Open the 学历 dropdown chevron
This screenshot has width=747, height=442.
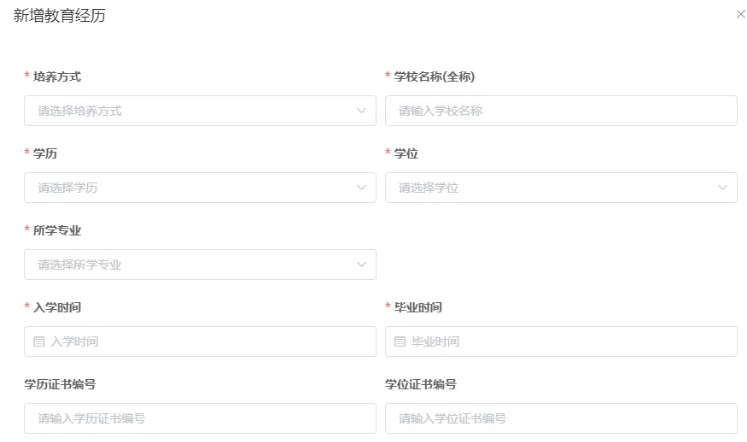[361, 188]
